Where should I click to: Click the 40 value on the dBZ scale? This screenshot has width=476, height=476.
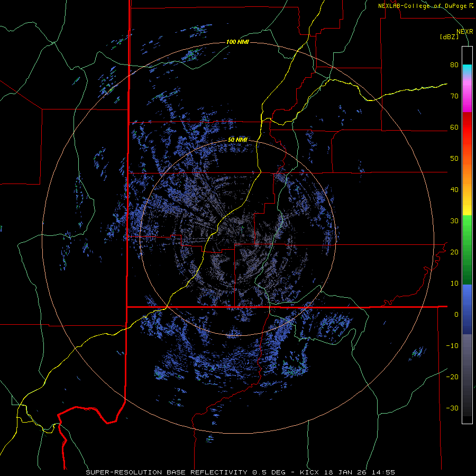pyautogui.click(x=454, y=190)
